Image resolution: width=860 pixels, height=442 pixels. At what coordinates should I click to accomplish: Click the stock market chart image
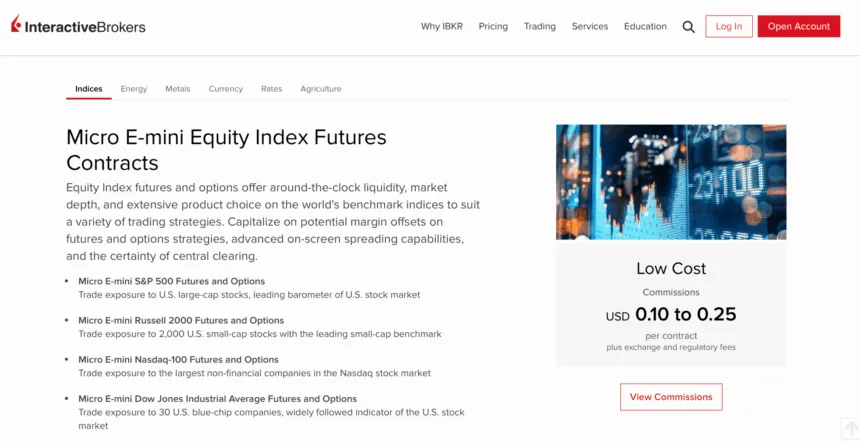pyautogui.click(x=670, y=181)
